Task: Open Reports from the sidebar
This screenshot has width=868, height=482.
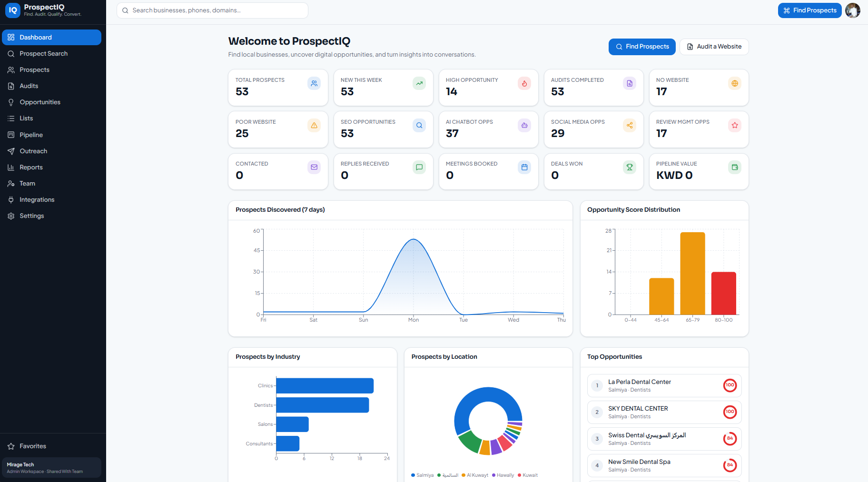Action: [51, 167]
